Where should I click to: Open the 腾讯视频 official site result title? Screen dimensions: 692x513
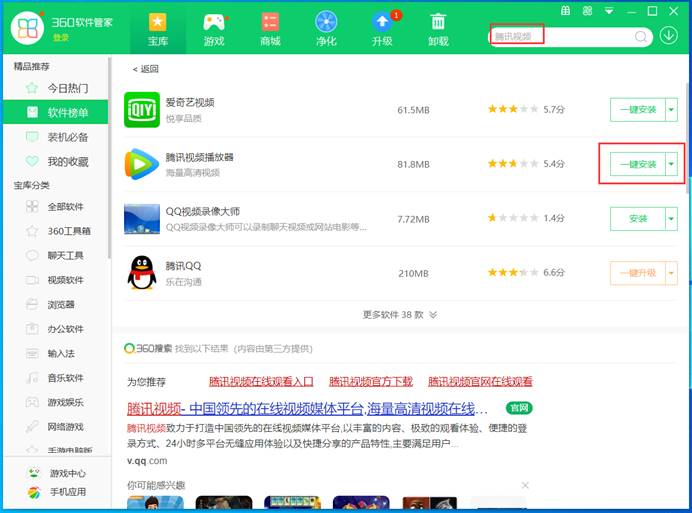pyautogui.click(x=307, y=409)
